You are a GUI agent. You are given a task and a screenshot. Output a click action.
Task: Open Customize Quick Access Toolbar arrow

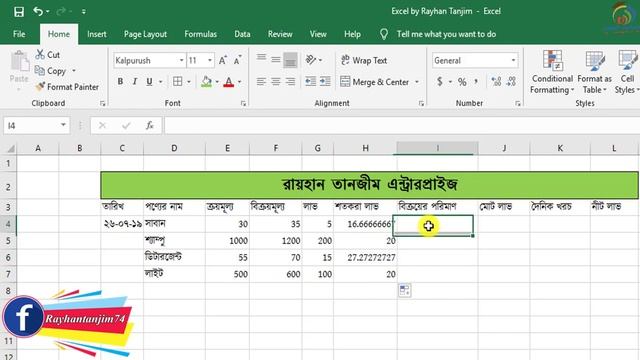tap(84, 12)
